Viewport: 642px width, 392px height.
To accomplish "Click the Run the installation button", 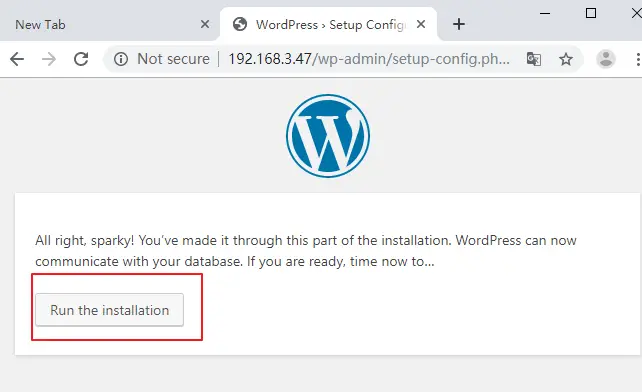I will [x=109, y=310].
